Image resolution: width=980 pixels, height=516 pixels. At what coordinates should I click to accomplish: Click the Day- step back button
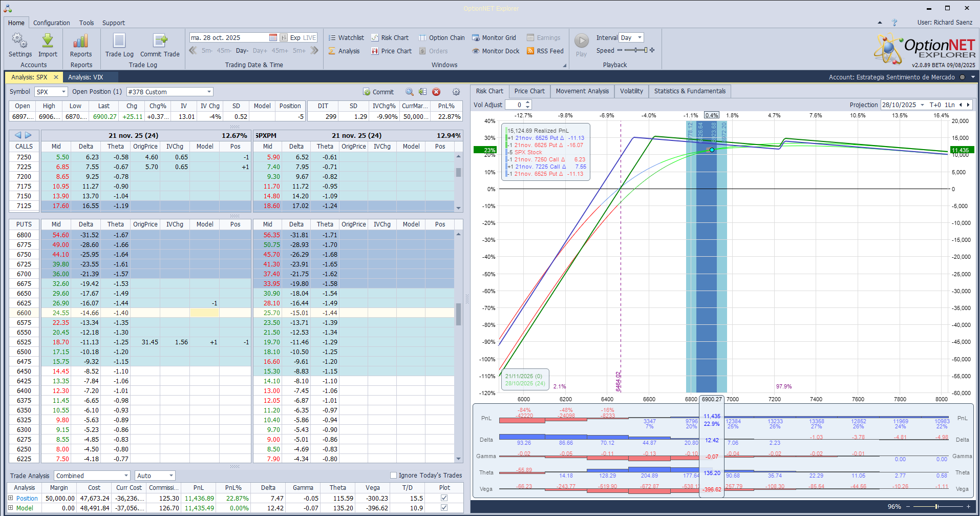point(242,50)
